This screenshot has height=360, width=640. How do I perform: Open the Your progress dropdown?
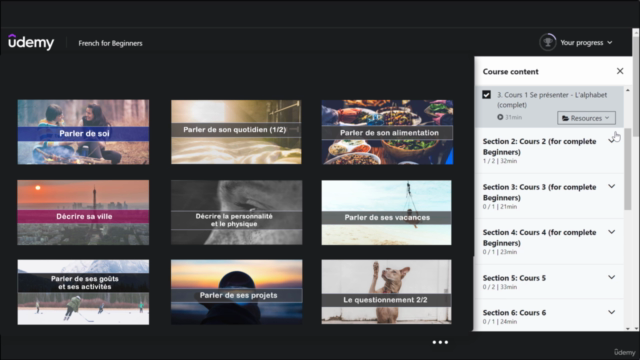click(x=586, y=42)
